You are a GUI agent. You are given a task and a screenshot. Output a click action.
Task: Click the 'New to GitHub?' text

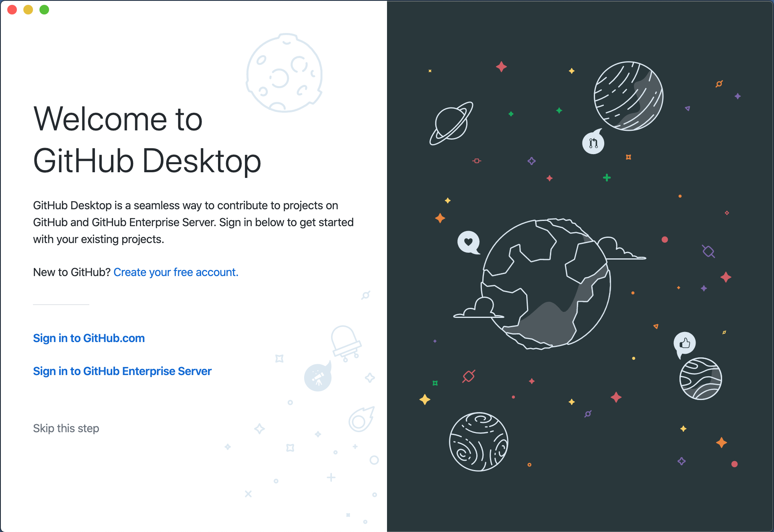click(x=72, y=272)
